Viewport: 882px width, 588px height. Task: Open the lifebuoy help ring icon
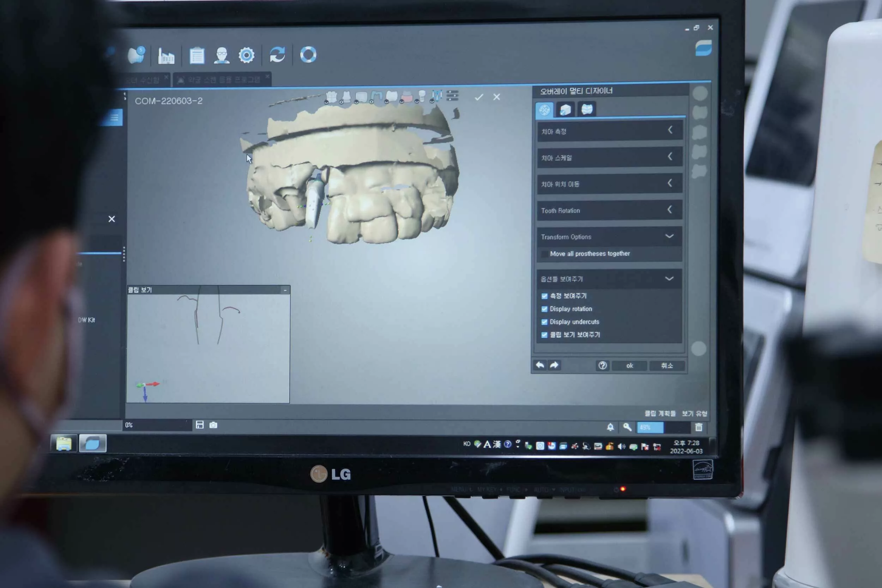pyautogui.click(x=308, y=55)
